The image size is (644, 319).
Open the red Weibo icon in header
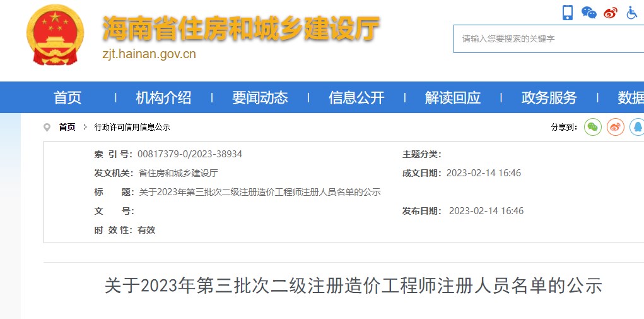pyautogui.click(x=610, y=13)
